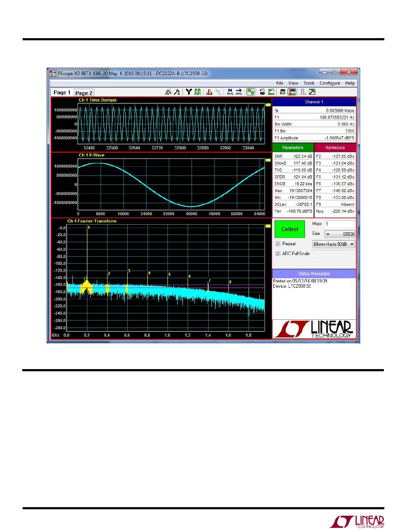407x532 pixels.
Task: Click the Channel 1 header
Action: [x=314, y=102]
